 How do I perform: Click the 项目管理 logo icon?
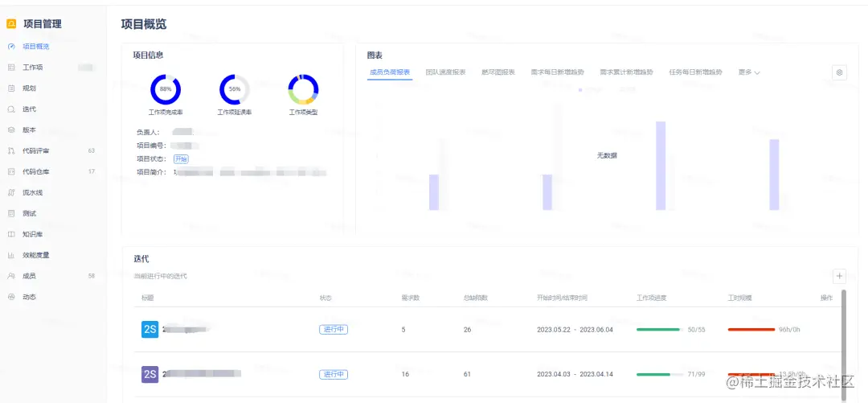click(11, 24)
